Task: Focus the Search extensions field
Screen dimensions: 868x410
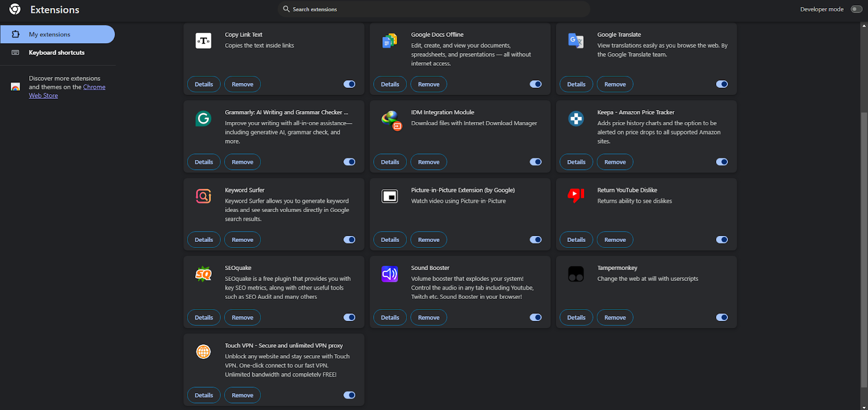Action: [x=434, y=9]
